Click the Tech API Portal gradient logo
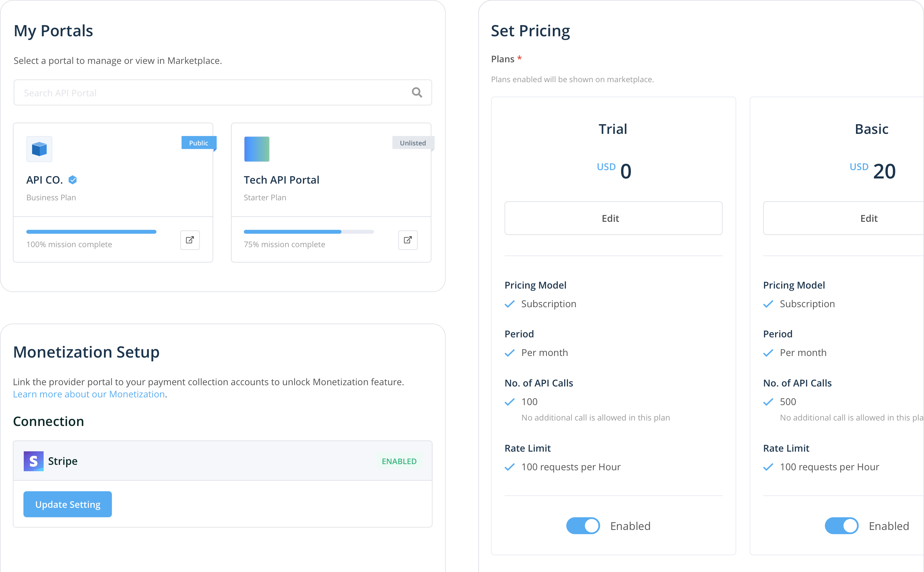Image resolution: width=924 pixels, height=572 pixels. [x=257, y=149]
